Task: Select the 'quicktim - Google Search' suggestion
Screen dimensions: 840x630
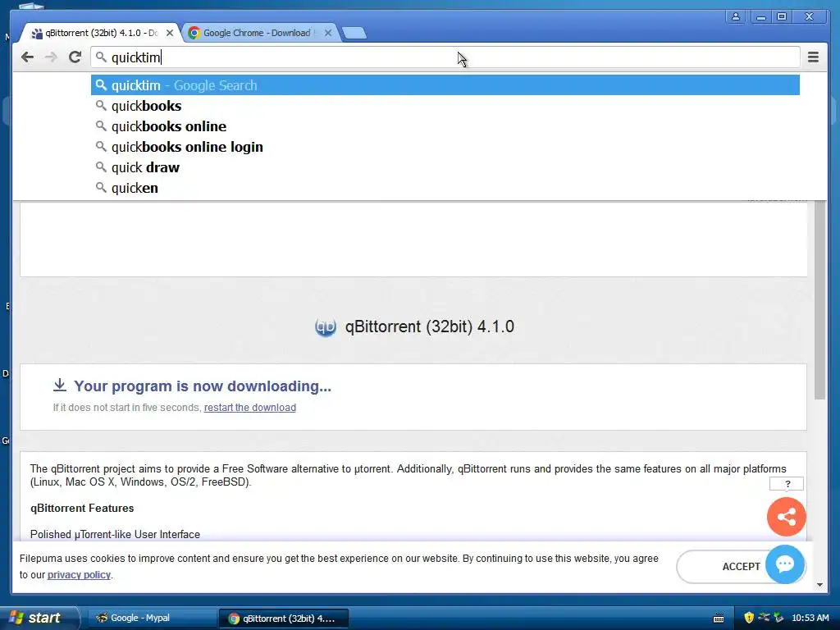Action: [445, 85]
